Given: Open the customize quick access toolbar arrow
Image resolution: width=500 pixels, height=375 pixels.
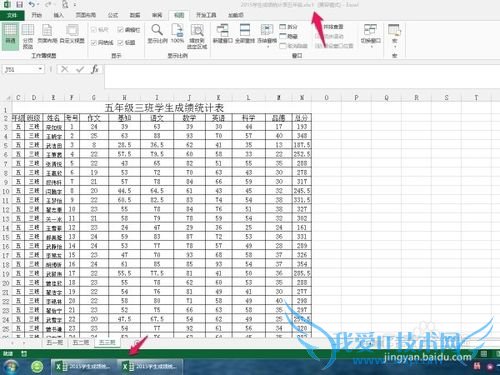Looking at the screenshot, I should [x=75, y=5].
